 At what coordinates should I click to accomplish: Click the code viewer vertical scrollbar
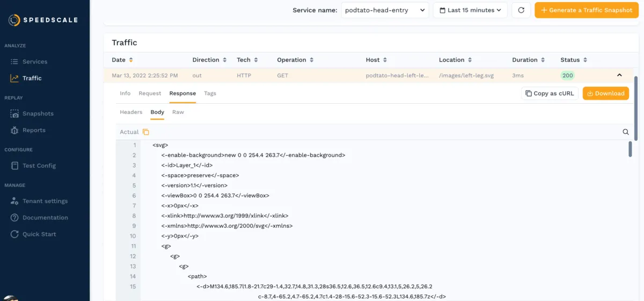click(x=630, y=149)
